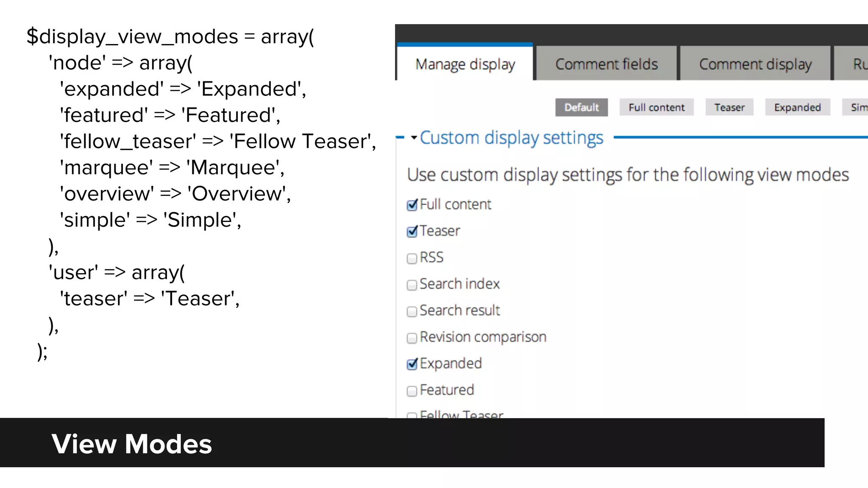Viewport: 868px width, 488px height.
Task: Click the 'teaser' => 'Teaser' code line
Action: click(x=150, y=299)
